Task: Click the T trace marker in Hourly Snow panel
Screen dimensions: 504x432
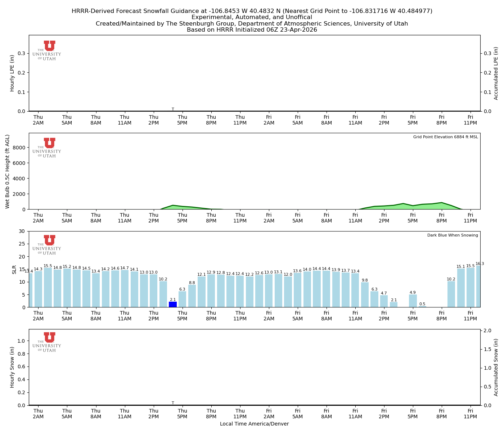Action: point(173,403)
